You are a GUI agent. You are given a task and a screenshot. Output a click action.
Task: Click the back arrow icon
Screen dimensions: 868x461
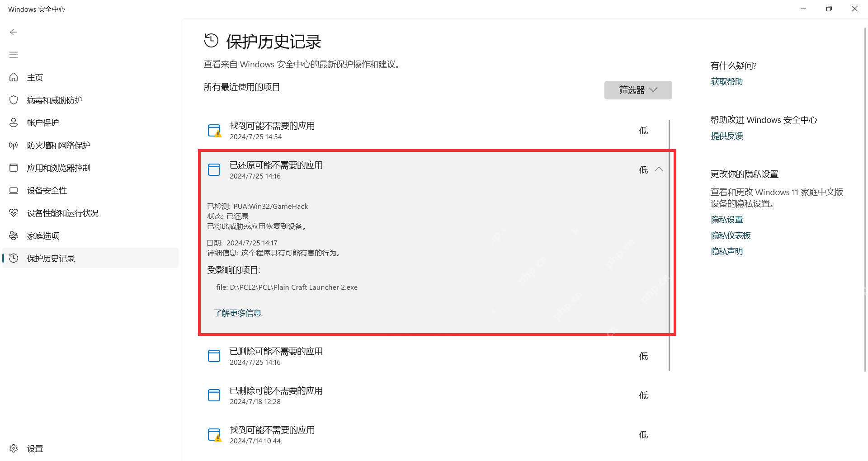pos(14,32)
